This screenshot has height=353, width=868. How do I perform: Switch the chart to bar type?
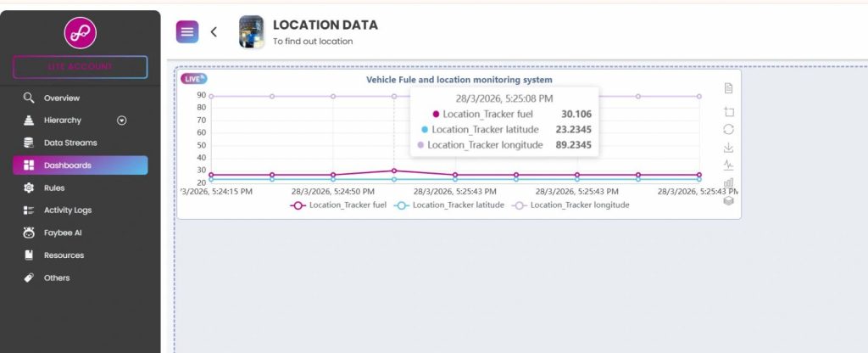click(728, 182)
